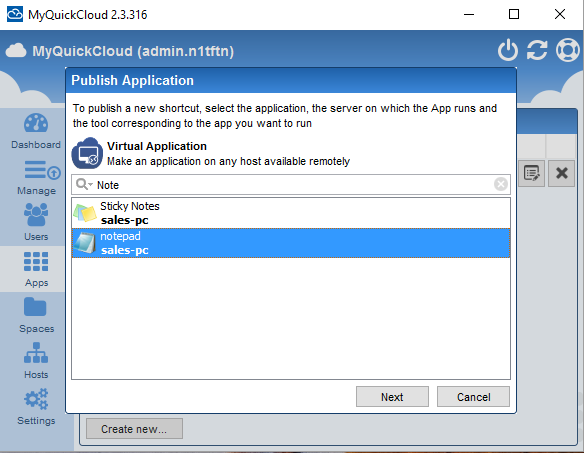This screenshot has width=584, height=453.
Task: Click the Next button
Action: point(392,397)
